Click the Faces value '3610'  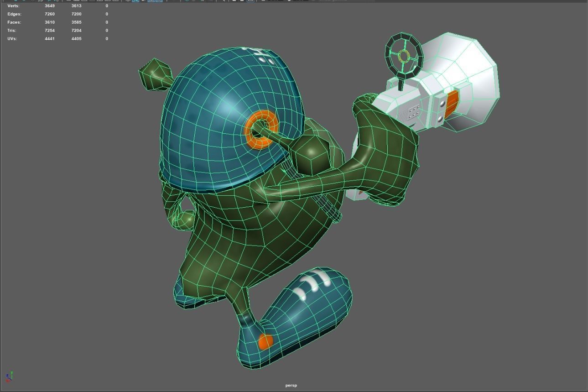click(50, 22)
